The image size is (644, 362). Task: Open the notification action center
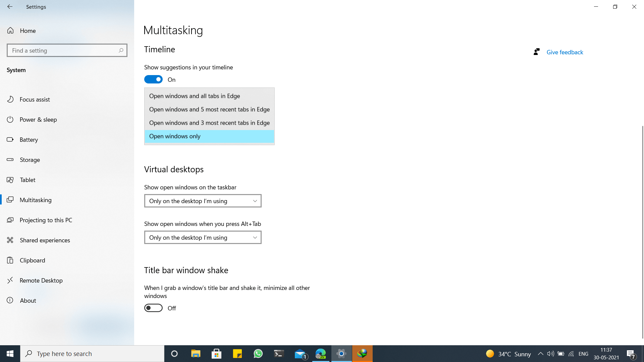click(x=631, y=354)
